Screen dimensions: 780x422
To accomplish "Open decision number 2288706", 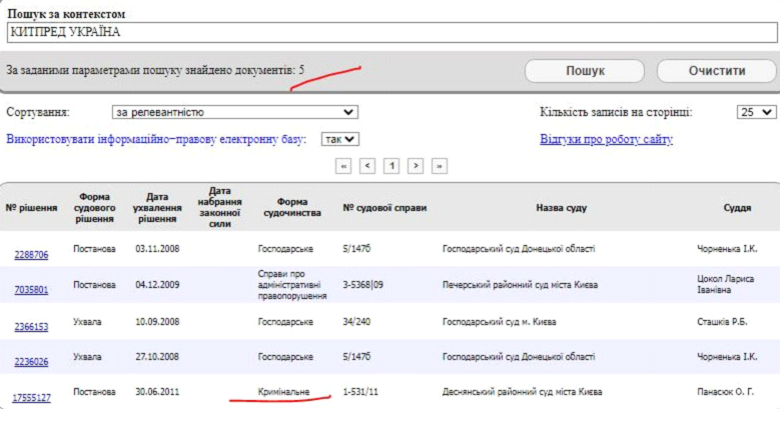I will [31, 254].
